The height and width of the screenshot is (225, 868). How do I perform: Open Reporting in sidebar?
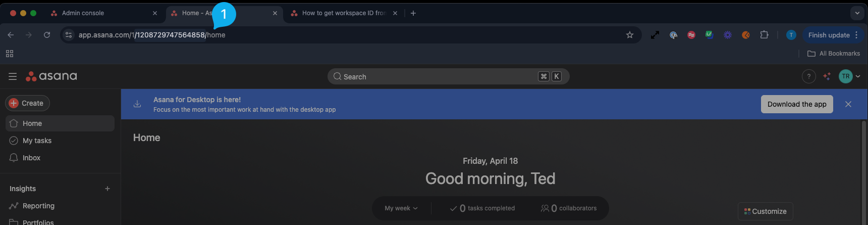[60, 206]
